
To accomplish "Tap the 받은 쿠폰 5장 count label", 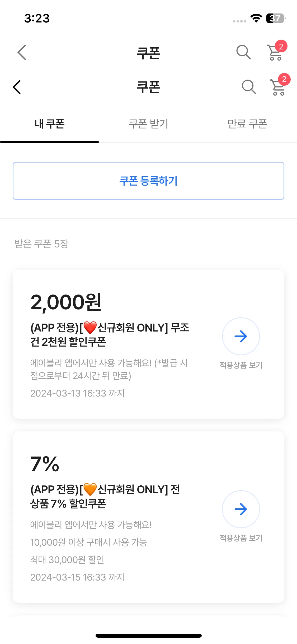I will [41, 244].
